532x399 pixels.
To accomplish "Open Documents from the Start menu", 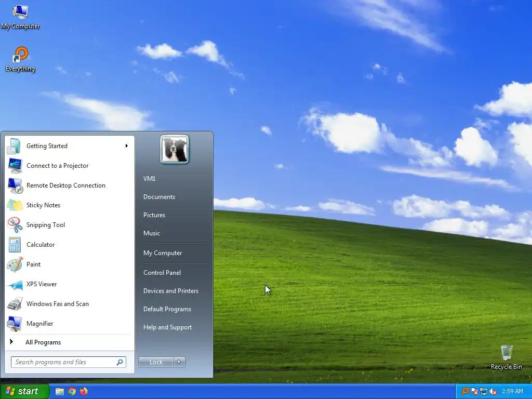I will (159, 197).
